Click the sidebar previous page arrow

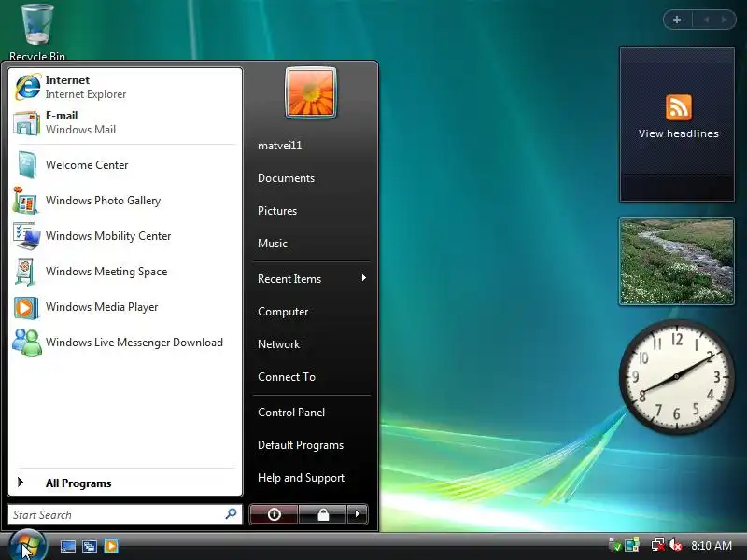coord(707,20)
